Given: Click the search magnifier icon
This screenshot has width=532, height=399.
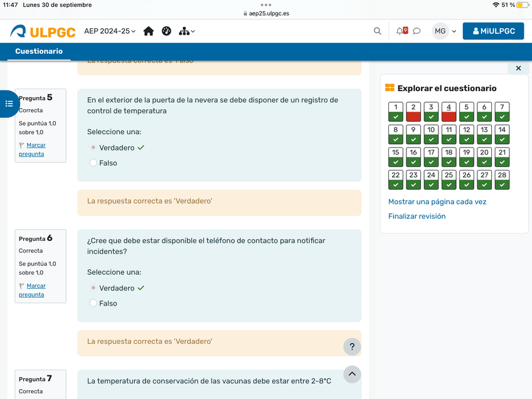Looking at the screenshot, I should click(377, 31).
